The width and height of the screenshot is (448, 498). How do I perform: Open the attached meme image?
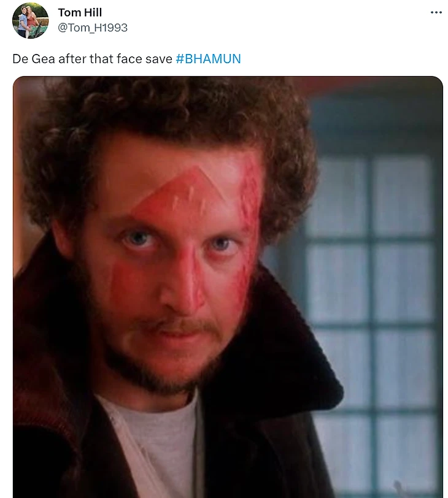pos(228,287)
